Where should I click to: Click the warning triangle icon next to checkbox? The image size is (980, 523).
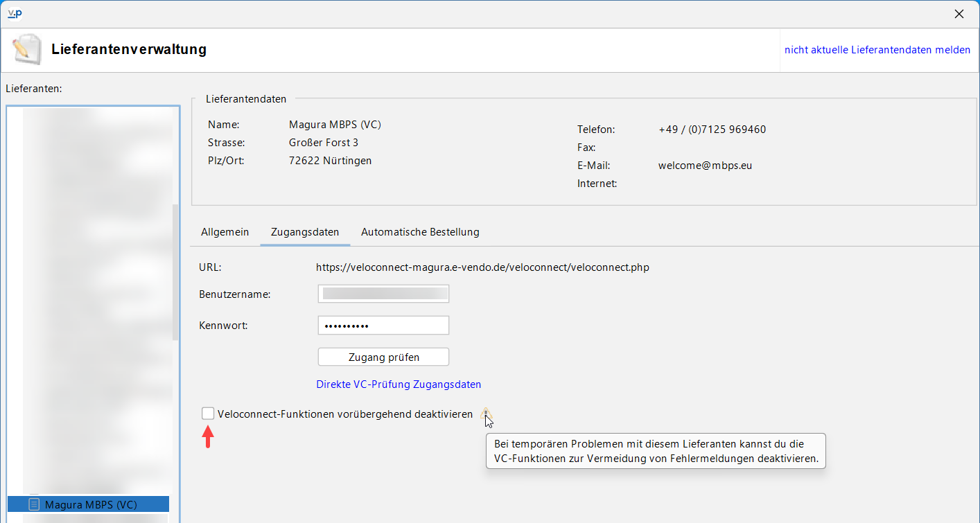click(x=486, y=414)
